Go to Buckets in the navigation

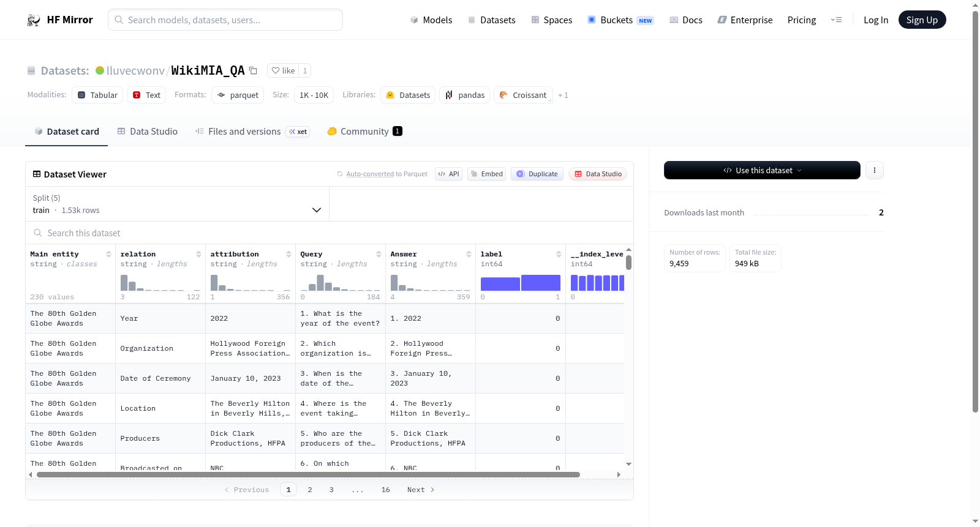pos(620,20)
